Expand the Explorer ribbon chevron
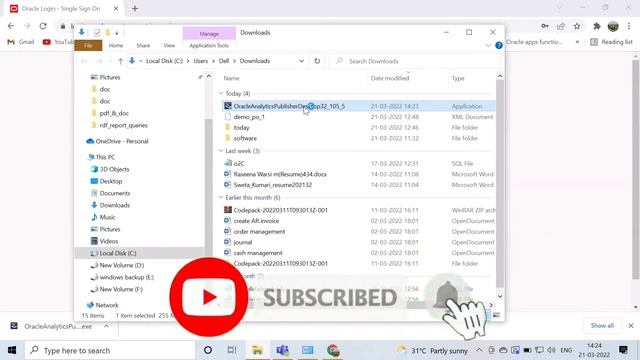The width and height of the screenshot is (640, 360). point(488,45)
